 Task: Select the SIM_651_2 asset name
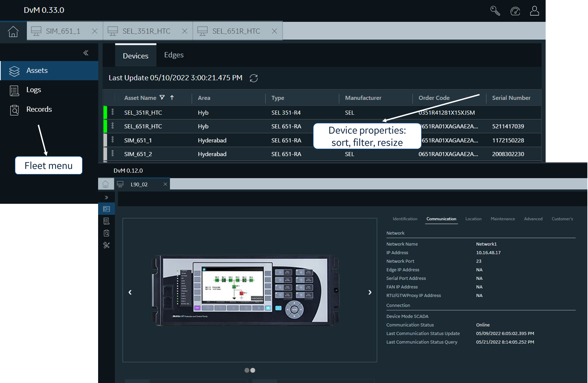coord(138,154)
